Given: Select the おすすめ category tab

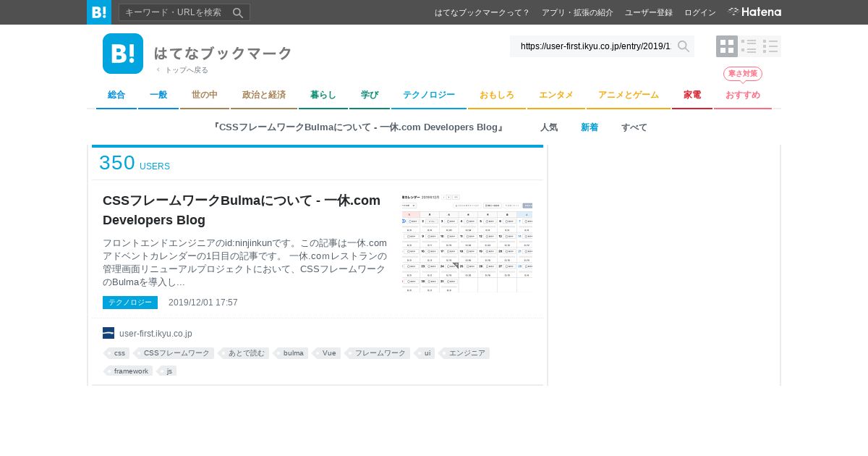Looking at the screenshot, I should 743,96.
